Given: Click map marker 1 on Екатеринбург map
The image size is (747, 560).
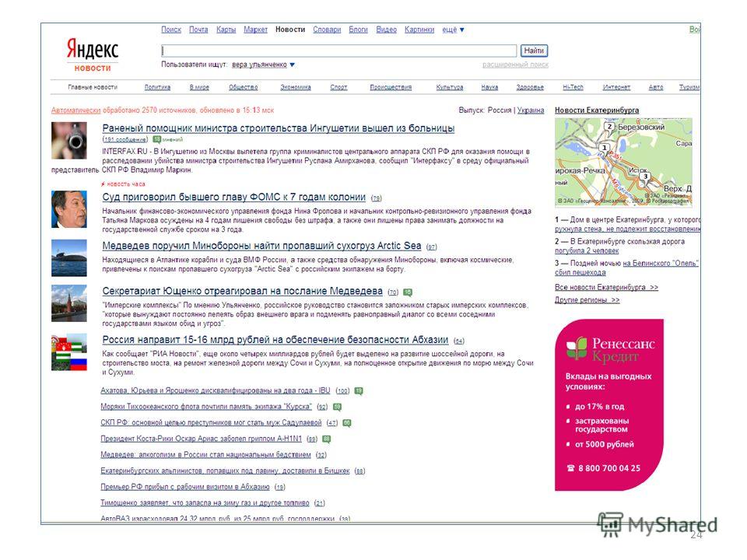Looking at the screenshot, I should point(605,148).
